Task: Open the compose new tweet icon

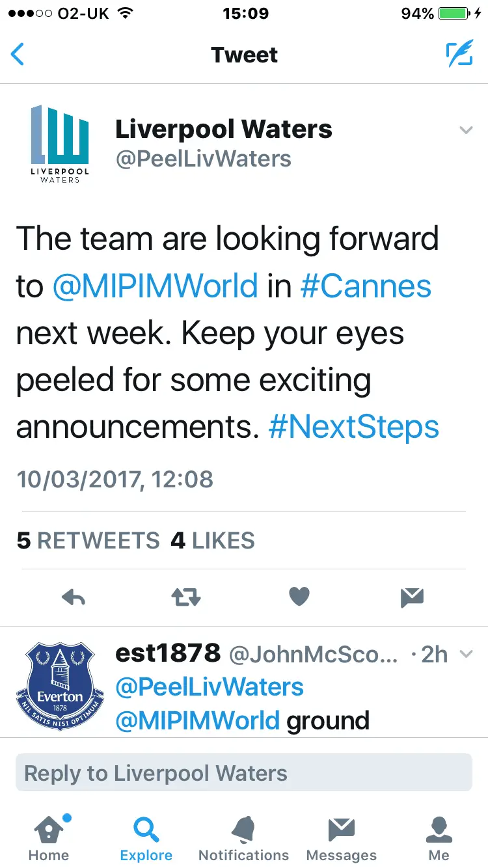Action: pyautogui.click(x=459, y=55)
